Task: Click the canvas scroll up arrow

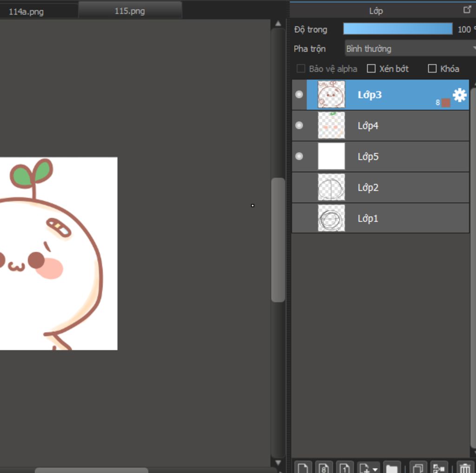Action: pyautogui.click(x=278, y=23)
